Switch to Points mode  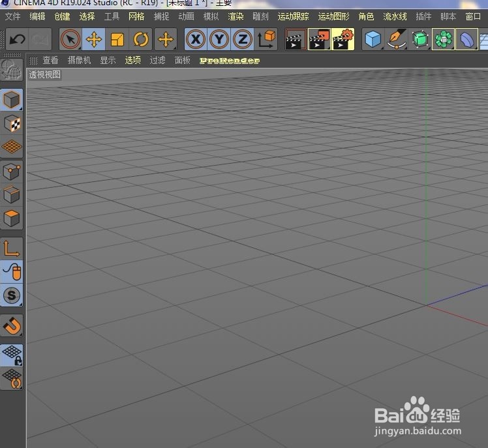point(12,172)
